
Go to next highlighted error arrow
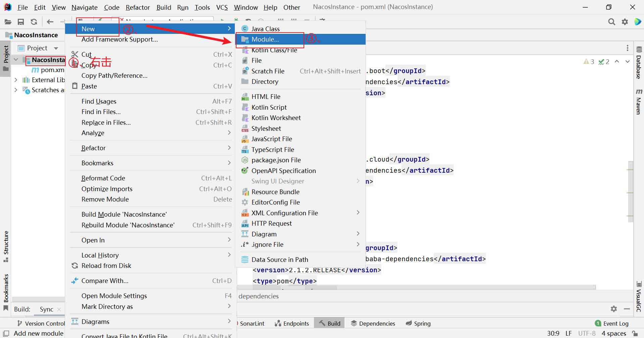pyautogui.click(x=628, y=62)
